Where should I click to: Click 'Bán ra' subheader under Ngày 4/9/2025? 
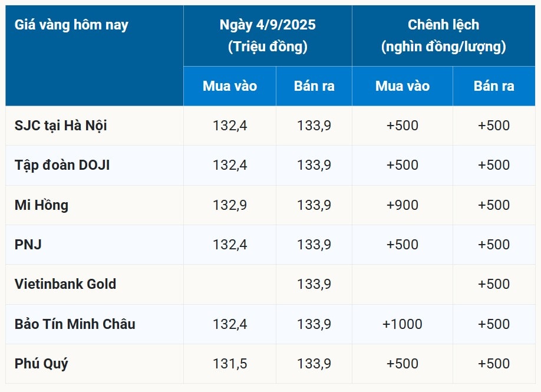point(314,86)
